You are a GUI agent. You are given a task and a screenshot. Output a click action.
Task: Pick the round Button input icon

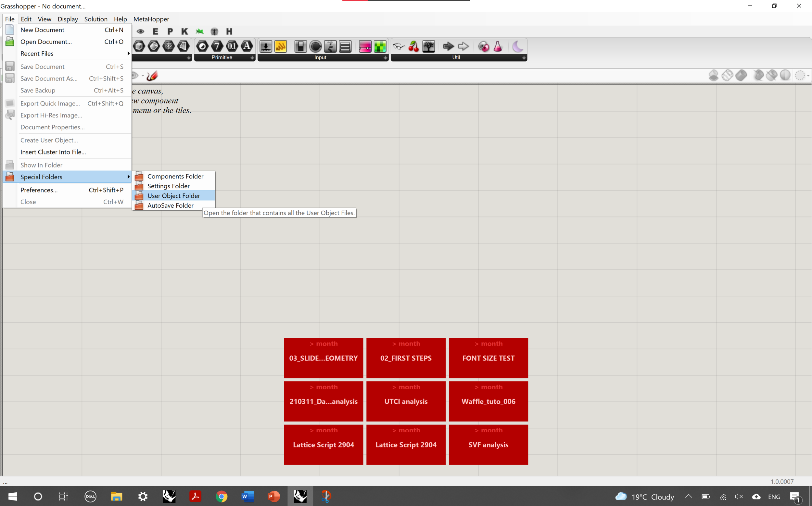(315, 46)
